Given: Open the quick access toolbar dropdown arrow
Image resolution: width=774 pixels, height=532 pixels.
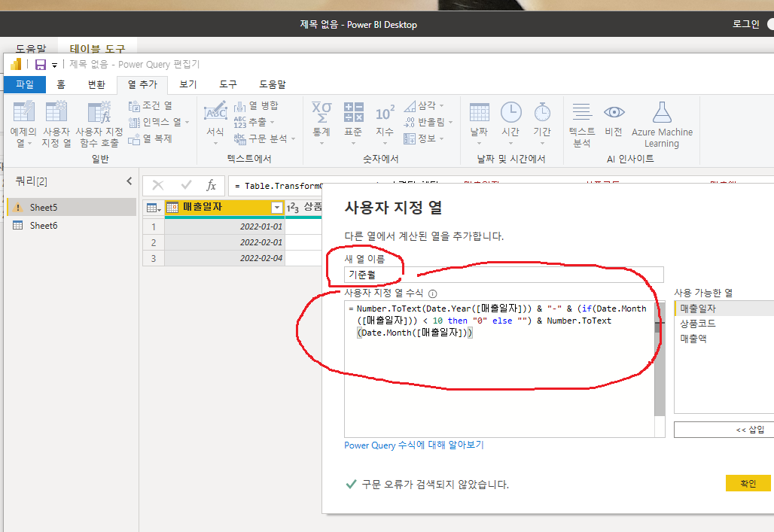Looking at the screenshot, I should coord(54,65).
